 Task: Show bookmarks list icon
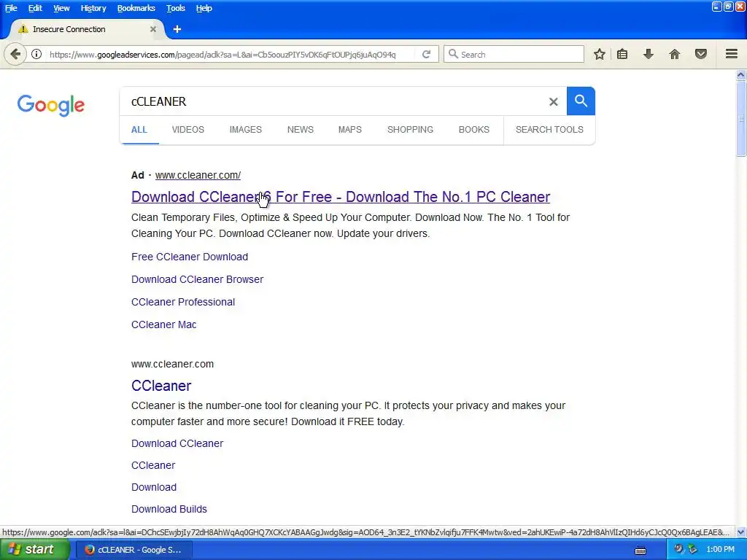(622, 54)
